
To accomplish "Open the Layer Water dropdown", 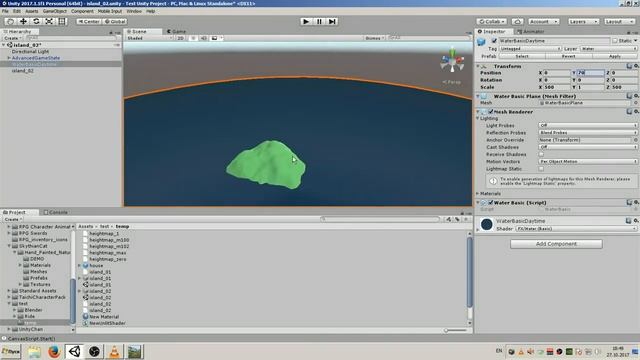I will [608, 49].
